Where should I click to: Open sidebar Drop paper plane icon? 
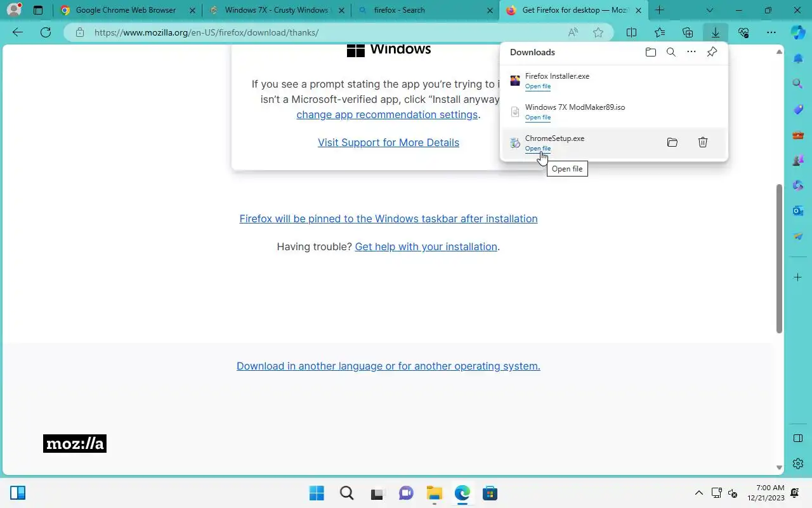click(x=798, y=236)
